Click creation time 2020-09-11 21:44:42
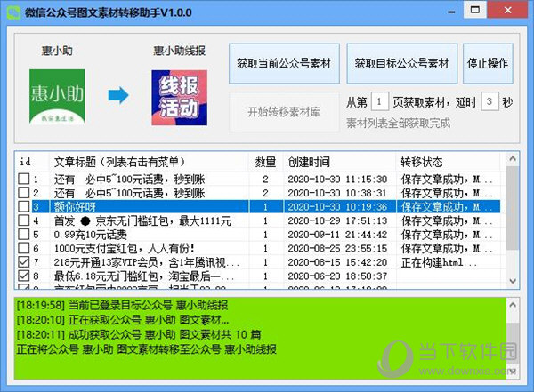Image resolution: width=534 pixels, height=392 pixels. (337, 235)
